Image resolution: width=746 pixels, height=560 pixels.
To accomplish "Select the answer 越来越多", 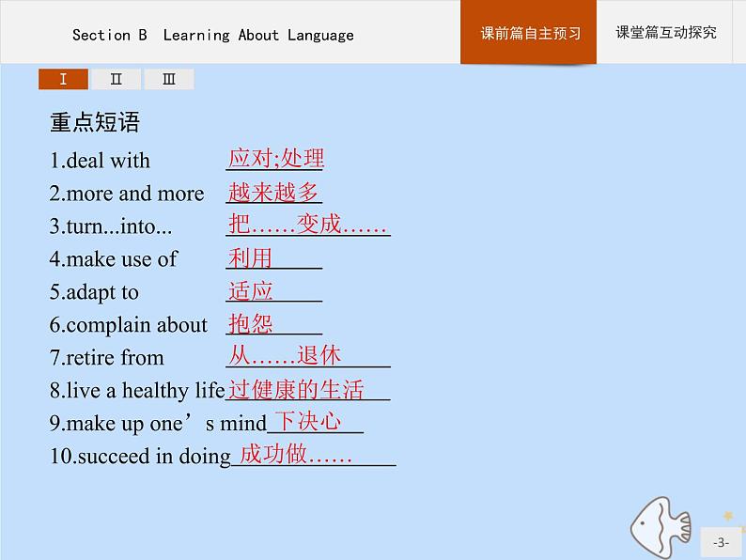I will click(x=272, y=193).
